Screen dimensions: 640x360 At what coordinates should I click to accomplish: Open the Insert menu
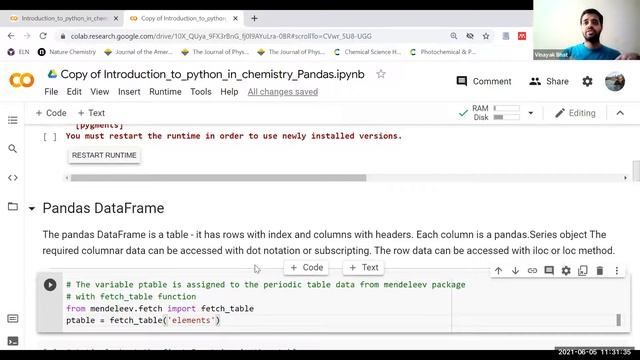129,92
